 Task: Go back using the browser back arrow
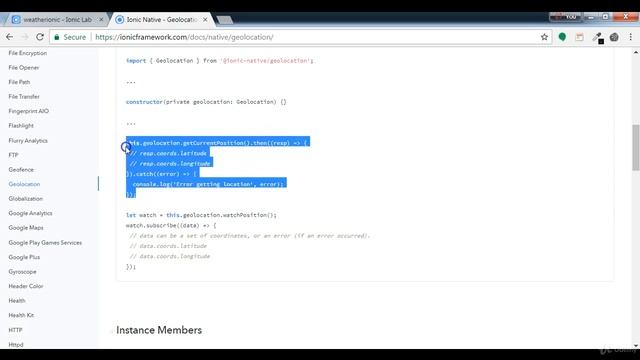click(x=9, y=37)
